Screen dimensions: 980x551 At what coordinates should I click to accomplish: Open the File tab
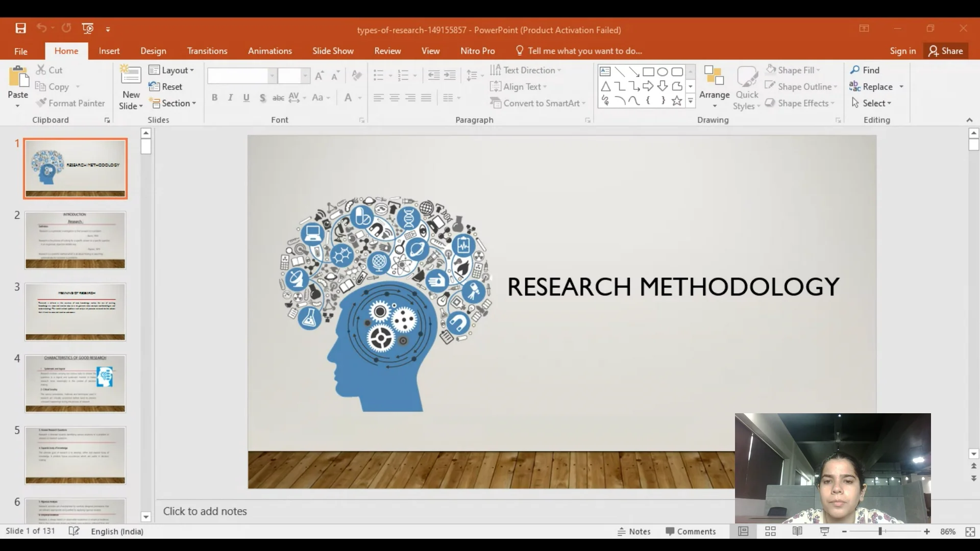pos(21,51)
